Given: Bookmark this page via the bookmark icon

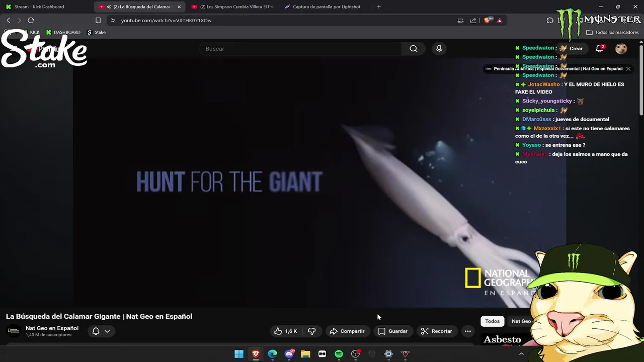Looking at the screenshot, I should click(x=98, y=21).
